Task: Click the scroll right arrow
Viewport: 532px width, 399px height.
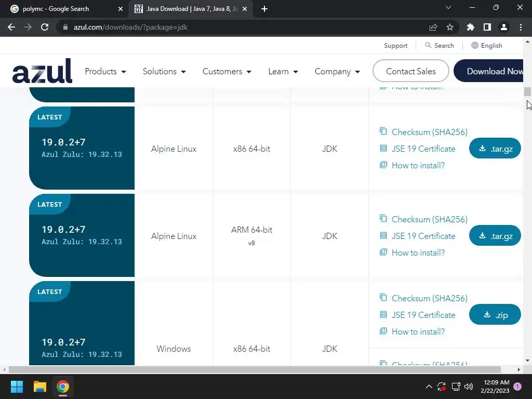Action: click(519, 369)
